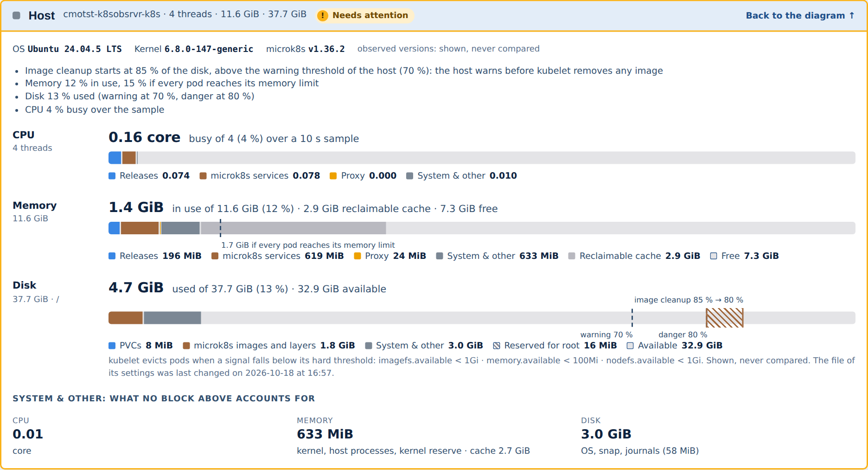868x470 pixels.
Task: Click the 1.4 GiB memory in-use value
Action: point(136,207)
